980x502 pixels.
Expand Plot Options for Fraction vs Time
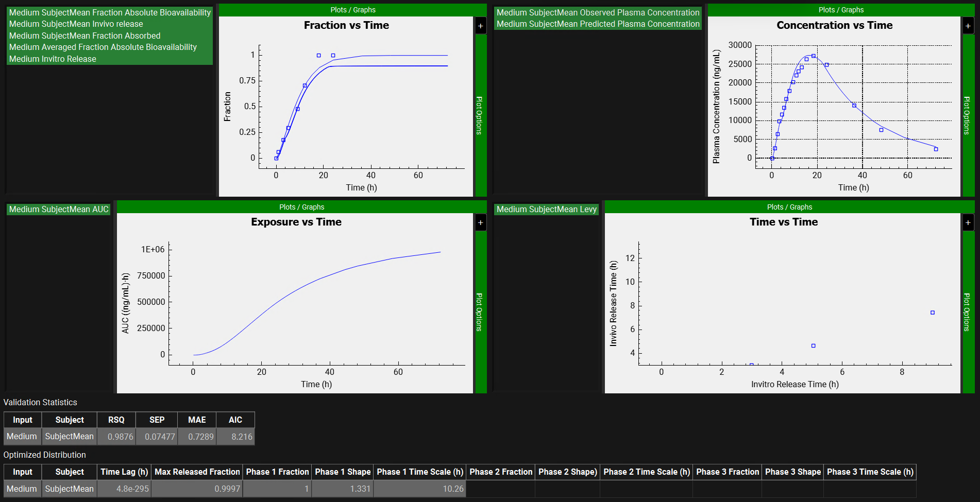pyautogui.click(x=480, y=115)
